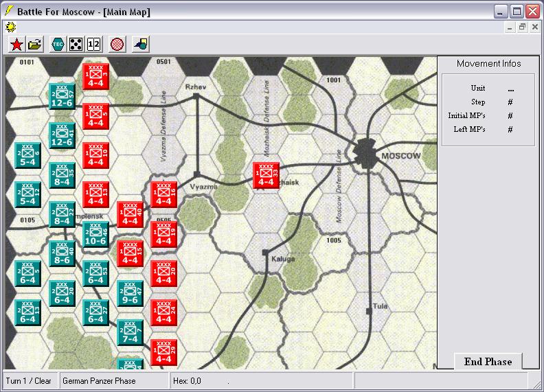This screenshot has height=392, width=544.
Task: Select the teal 8-4 infantry unit 22
Action: [62, 214]
